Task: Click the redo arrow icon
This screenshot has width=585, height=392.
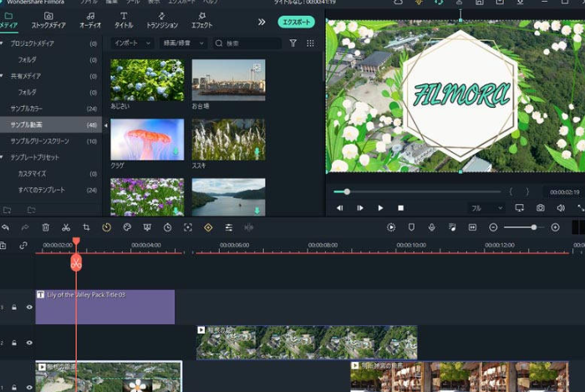Action: click(x=25, y=227)
